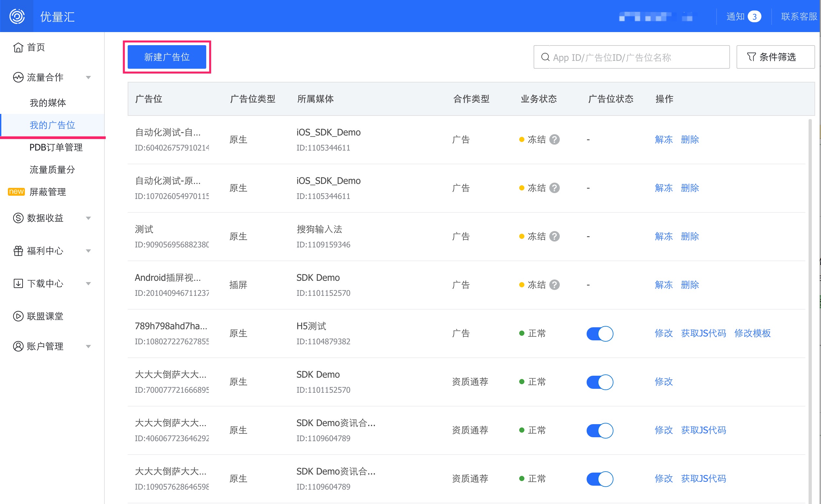Disable the 资质通荐 SDK Demo ad slot switch

(x=600, y=382)
